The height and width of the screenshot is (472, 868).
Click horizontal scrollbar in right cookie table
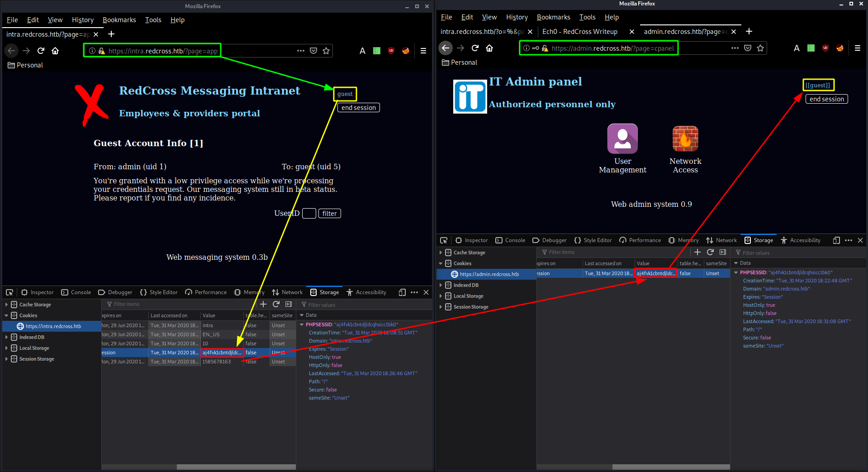pyautogui.click(x=671, y=467)
